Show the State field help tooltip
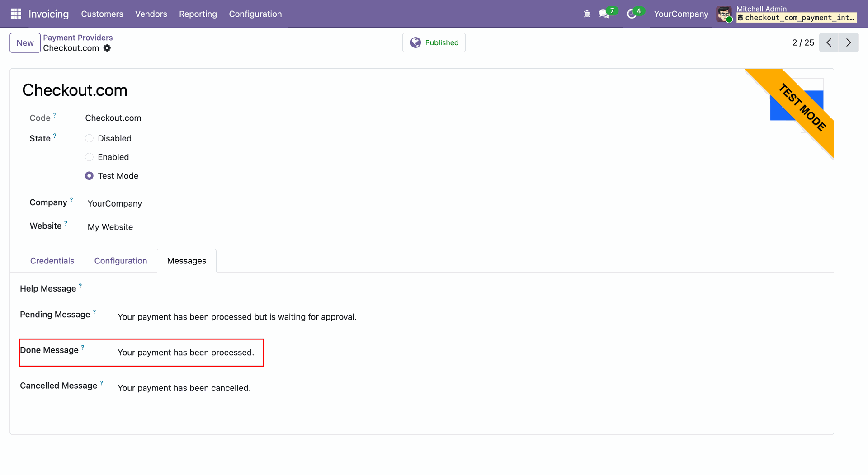This screenshot has width=868, height=475. click(55, 136)
